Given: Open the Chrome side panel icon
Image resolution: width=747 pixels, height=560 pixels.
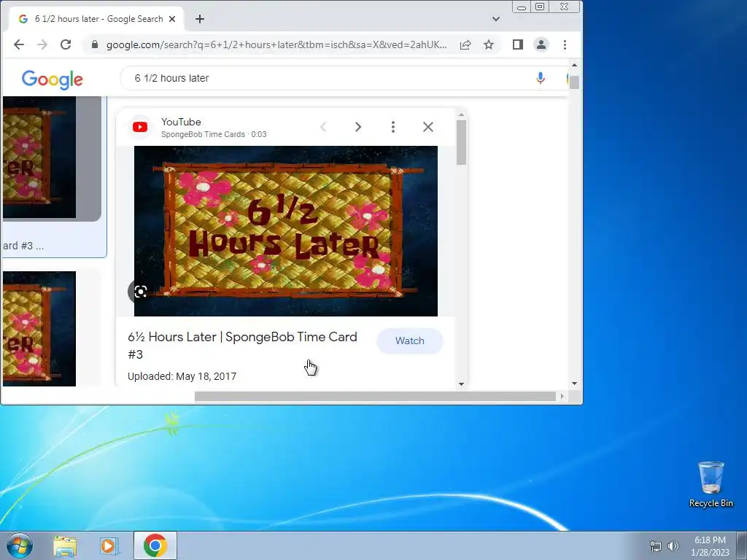Looking at the screenshot, I should coord(518,44).
